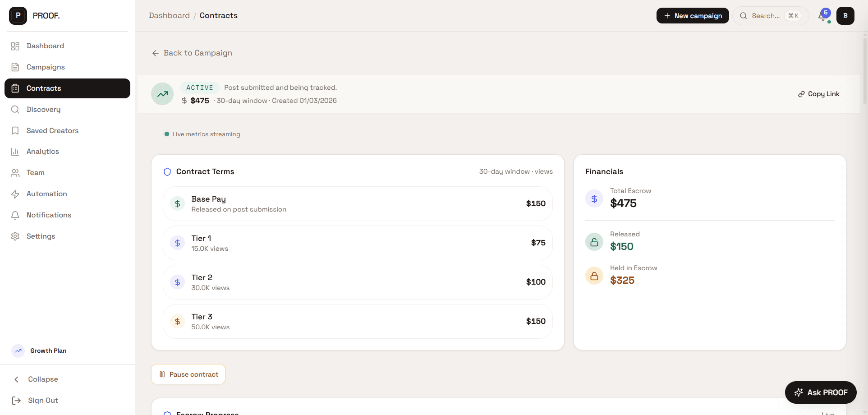Open Automation in the sidebar
The image size is (868, 415).
coord(67,194)
